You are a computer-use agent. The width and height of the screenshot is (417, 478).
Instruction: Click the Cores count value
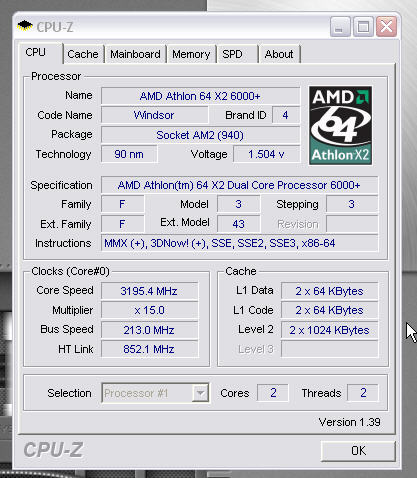pos(273,393)
